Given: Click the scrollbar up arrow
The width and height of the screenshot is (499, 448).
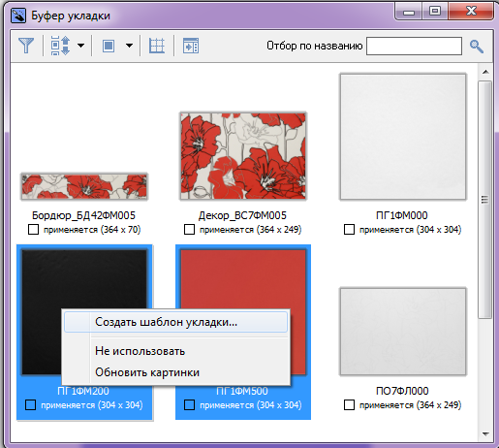Looking at the screenshot, I should point(485,72).
